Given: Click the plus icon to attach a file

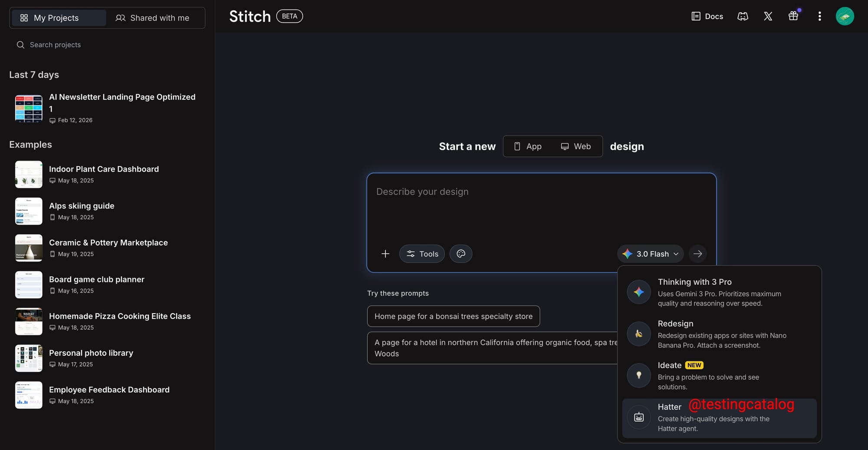Looking at the screenshot, I should click(x=385, y=254).
